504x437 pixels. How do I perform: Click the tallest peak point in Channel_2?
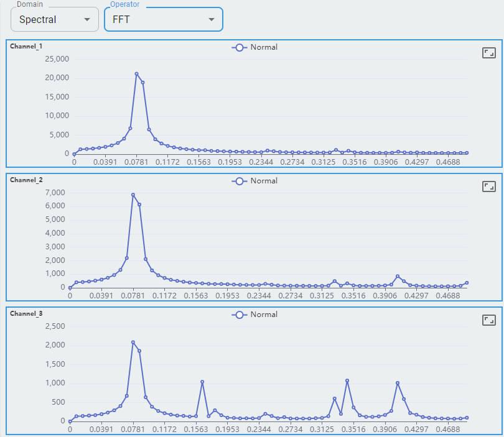pyautogui.click(x=133, y=195)
